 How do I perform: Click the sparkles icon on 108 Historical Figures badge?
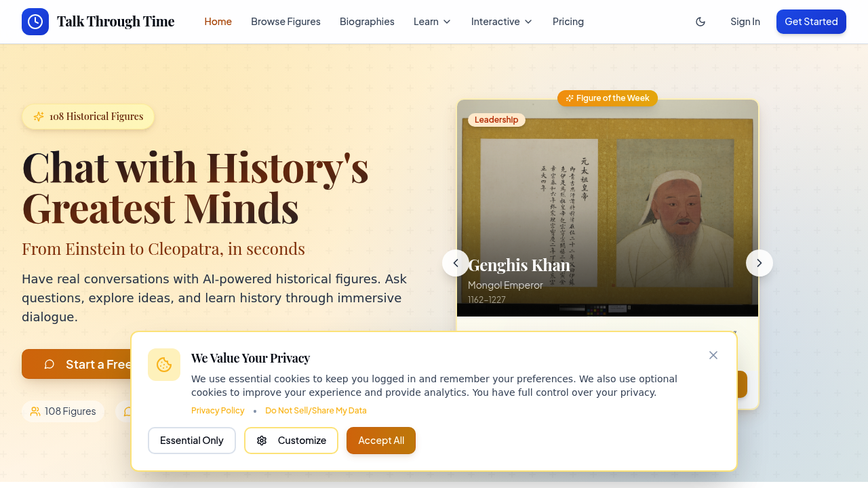pos(39,116)
